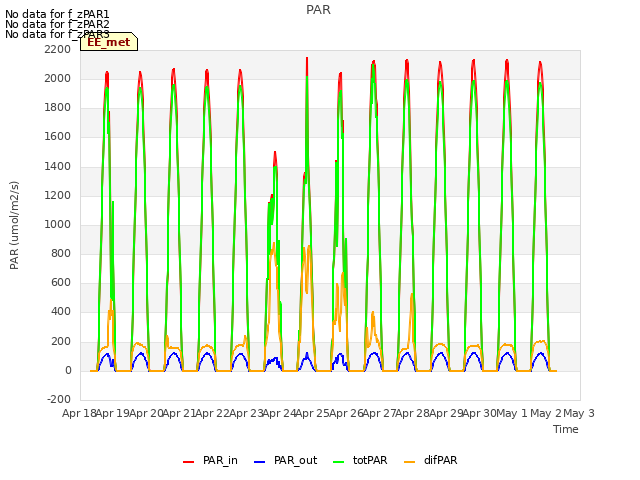
Task: Click the 2000 y-axis tick label
Action: coord(58,78)
